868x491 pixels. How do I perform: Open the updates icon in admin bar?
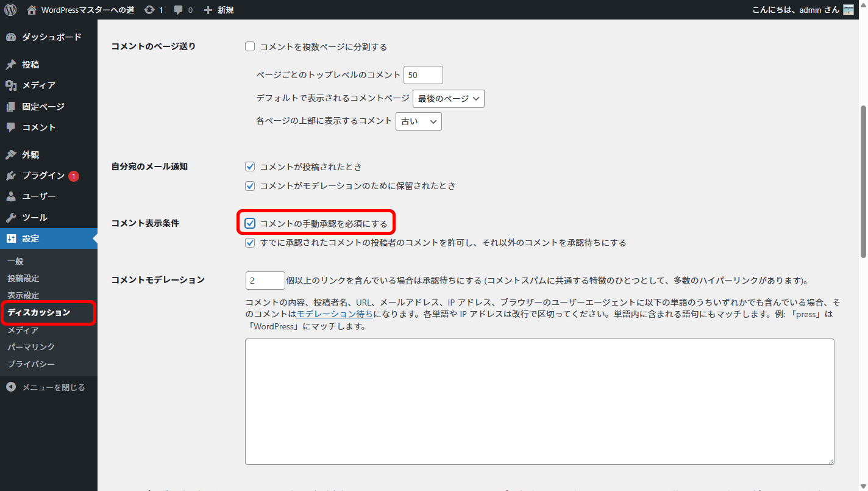(149, 10)
